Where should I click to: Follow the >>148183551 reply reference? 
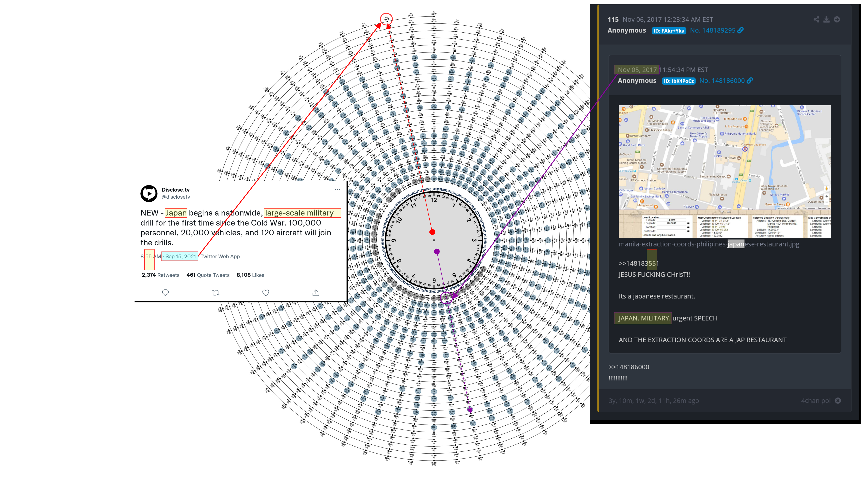[639, 264]
